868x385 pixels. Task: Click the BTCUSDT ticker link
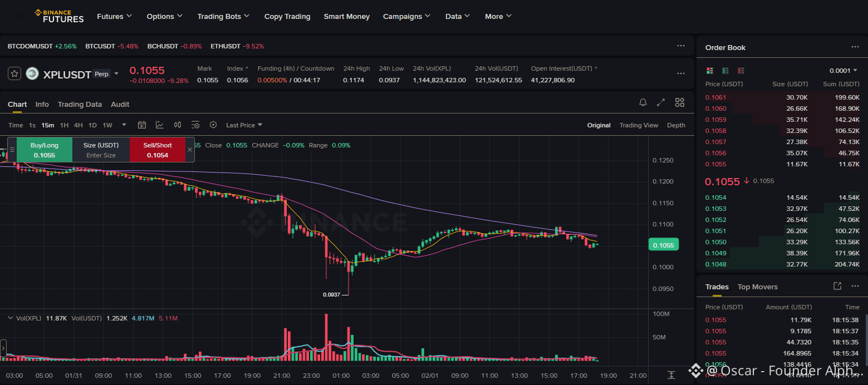112,46
